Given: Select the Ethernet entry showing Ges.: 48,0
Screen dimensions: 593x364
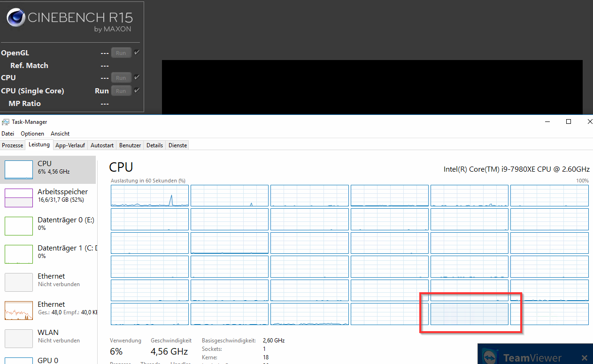Looking at the screenshot, I should [48, 311].
